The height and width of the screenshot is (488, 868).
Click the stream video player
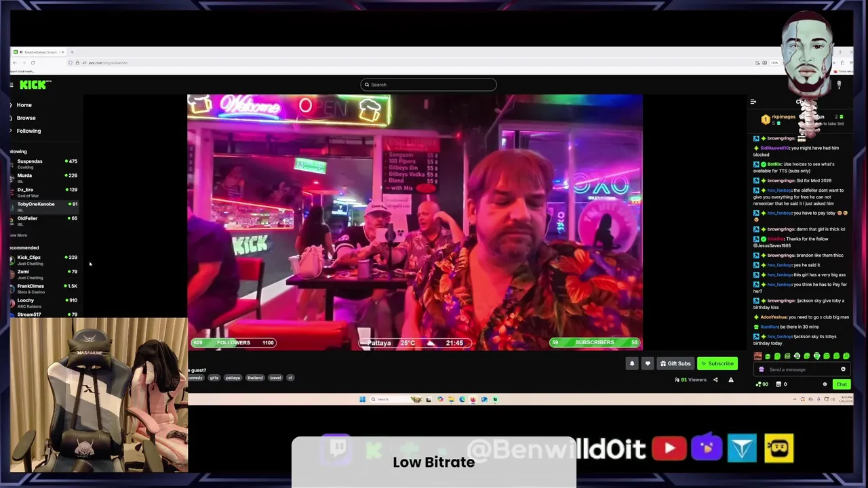(414, 222)
